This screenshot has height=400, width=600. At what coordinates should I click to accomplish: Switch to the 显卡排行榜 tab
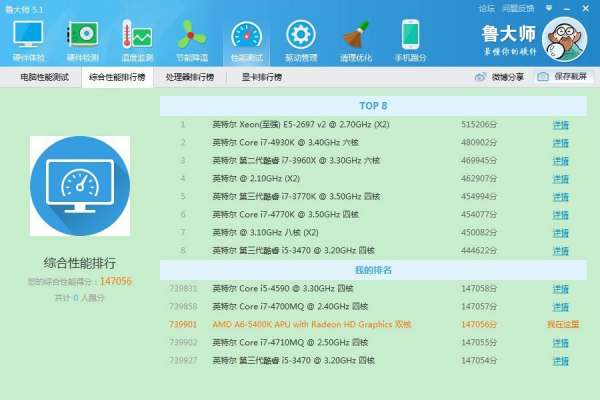tap(262, 77)
